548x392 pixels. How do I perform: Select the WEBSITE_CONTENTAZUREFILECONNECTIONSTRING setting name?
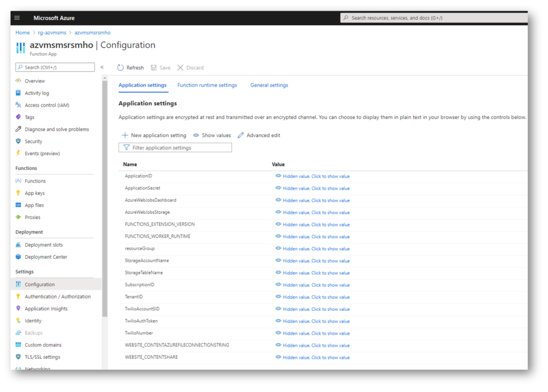(177, 345)
